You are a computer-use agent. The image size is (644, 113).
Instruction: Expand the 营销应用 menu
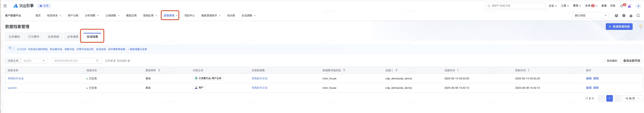150,16
